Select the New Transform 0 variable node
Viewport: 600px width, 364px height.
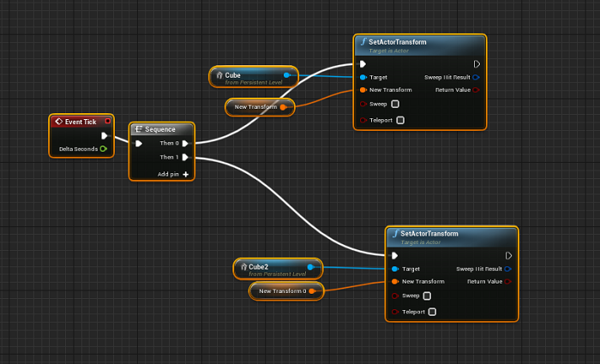(286, 291)
